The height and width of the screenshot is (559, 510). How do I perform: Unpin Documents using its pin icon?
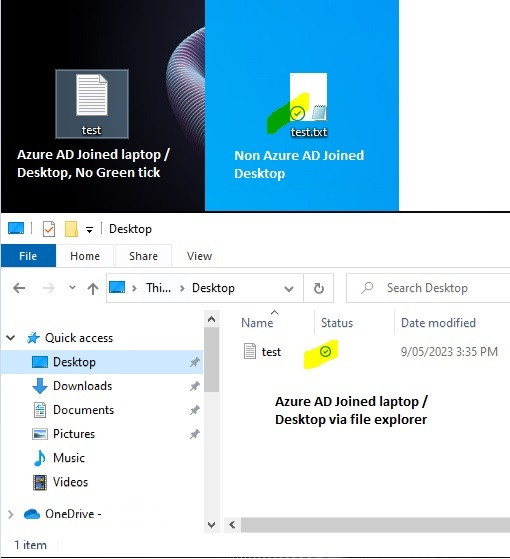194,410
